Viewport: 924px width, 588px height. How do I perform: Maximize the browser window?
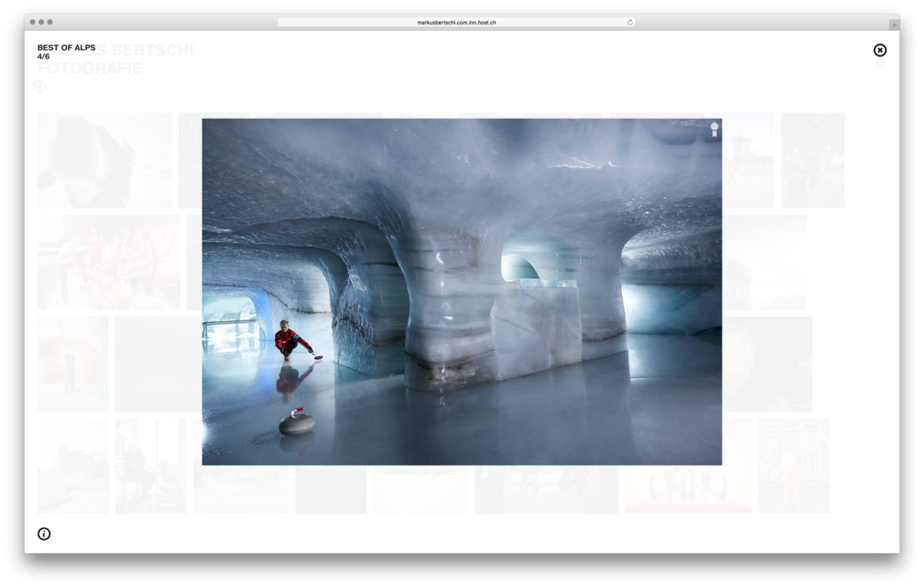tap(50, 22)
